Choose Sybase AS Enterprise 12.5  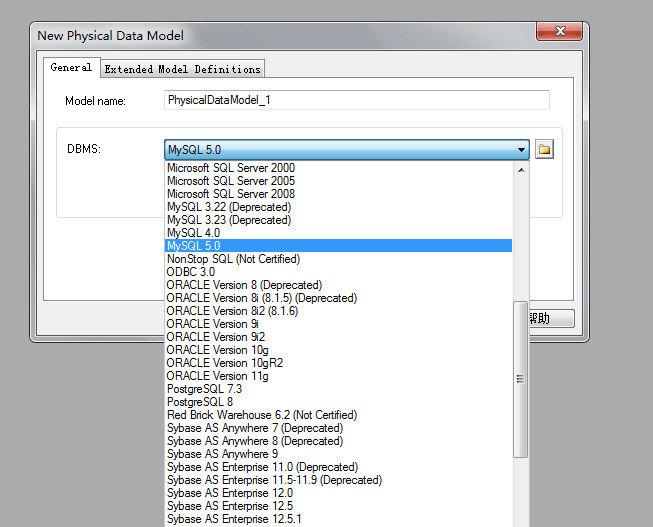[338, 506]
